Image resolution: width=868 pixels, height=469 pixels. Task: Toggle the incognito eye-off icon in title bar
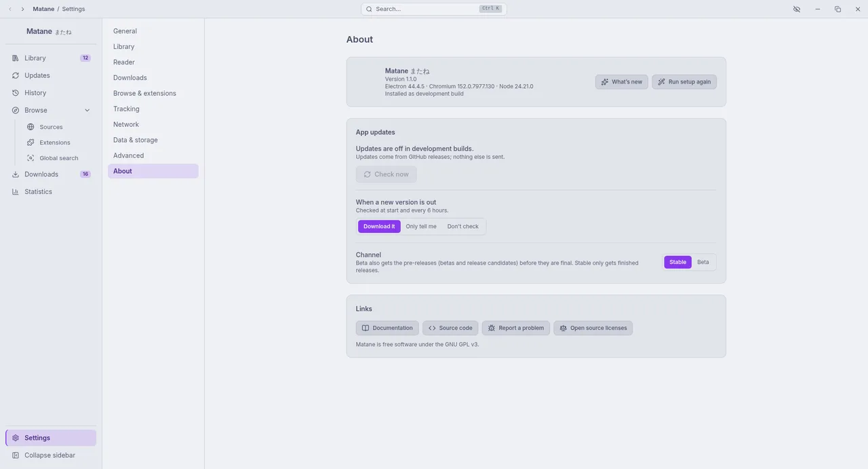tap(797, 9)
